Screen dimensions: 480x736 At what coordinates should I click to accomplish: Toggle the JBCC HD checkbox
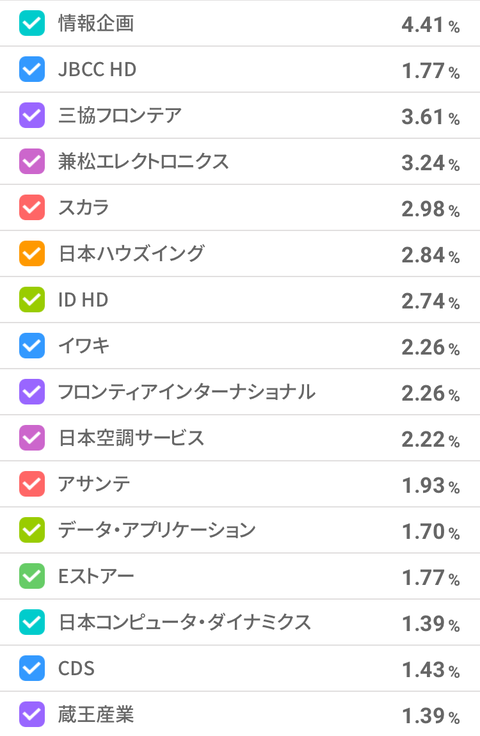point(32,69)
